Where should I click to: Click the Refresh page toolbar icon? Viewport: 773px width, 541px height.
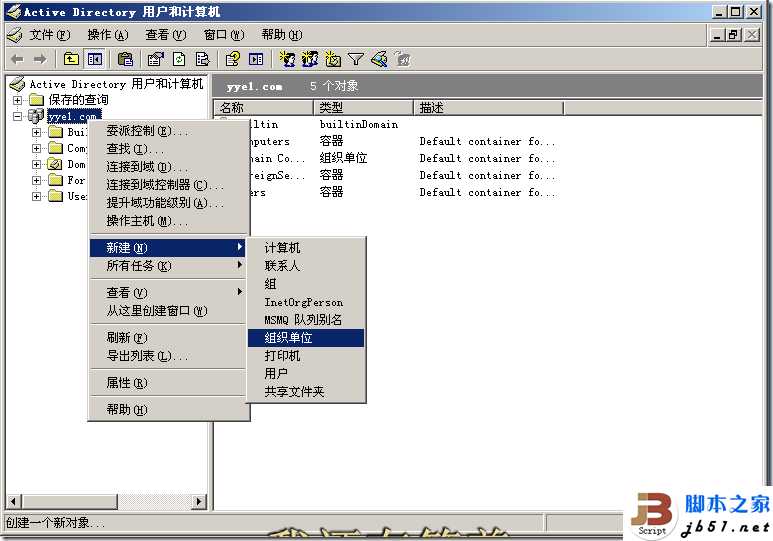tap(179, 60)
